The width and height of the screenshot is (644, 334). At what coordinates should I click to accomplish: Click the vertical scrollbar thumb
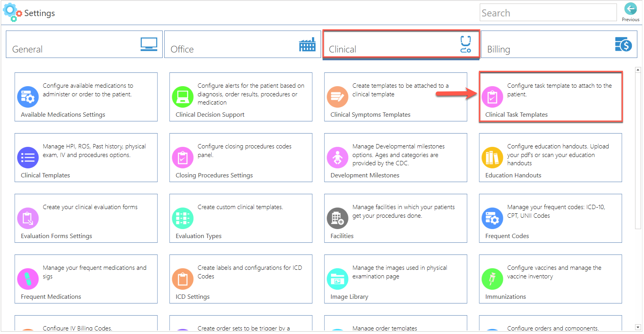click(638, 151)
